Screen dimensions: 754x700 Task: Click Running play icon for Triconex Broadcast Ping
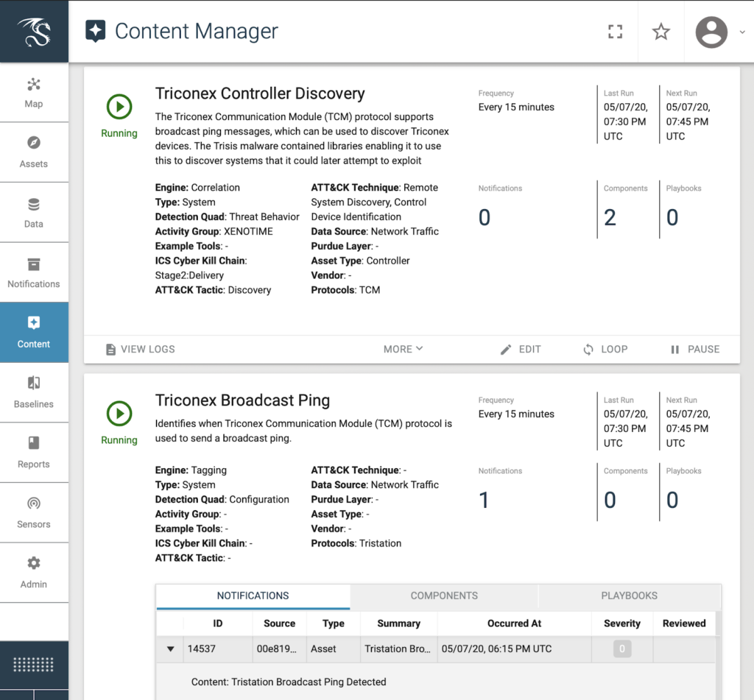coord(119,414)
